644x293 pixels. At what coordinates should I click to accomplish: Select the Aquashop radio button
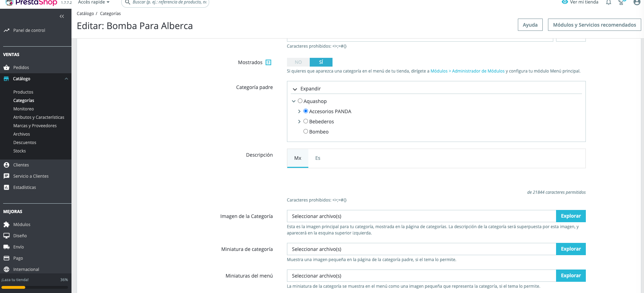pos(300,101)
